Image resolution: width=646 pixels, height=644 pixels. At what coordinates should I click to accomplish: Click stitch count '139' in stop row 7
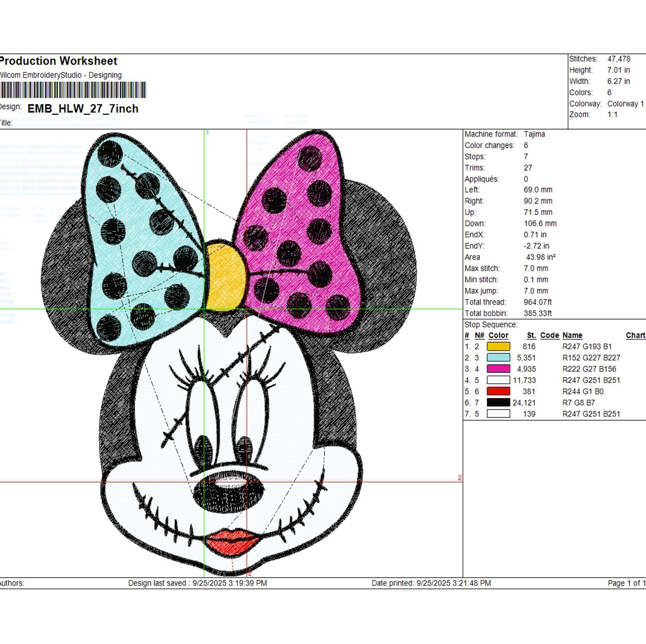coord(529,414)
